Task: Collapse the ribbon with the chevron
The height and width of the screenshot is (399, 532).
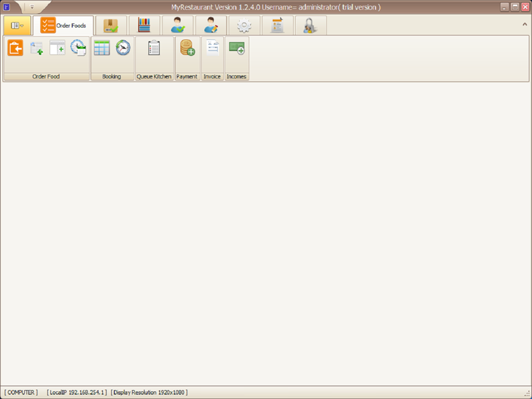Action: tap(525, 24)
